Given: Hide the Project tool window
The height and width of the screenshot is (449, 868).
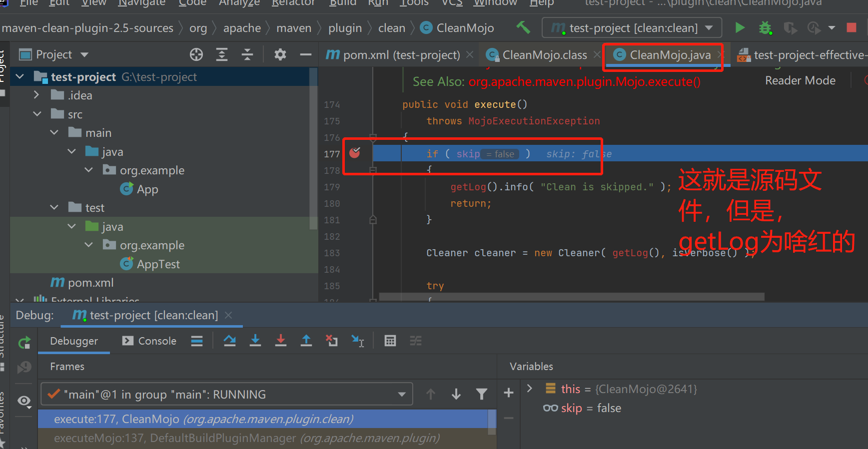Looking at the screenshot, I should tap(306, 54).
